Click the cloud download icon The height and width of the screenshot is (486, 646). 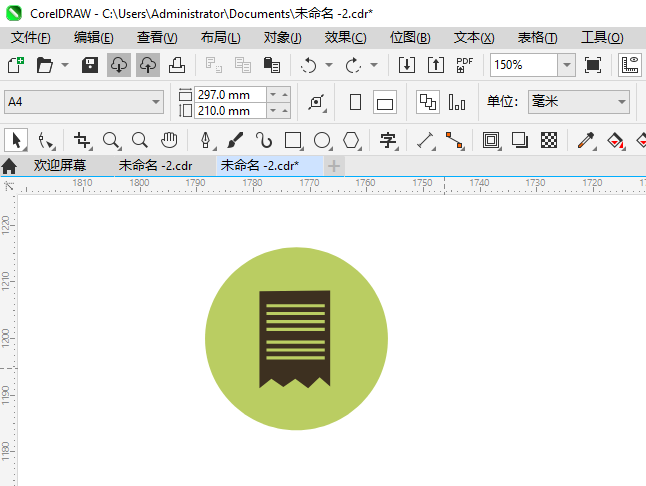coord(119,65)
